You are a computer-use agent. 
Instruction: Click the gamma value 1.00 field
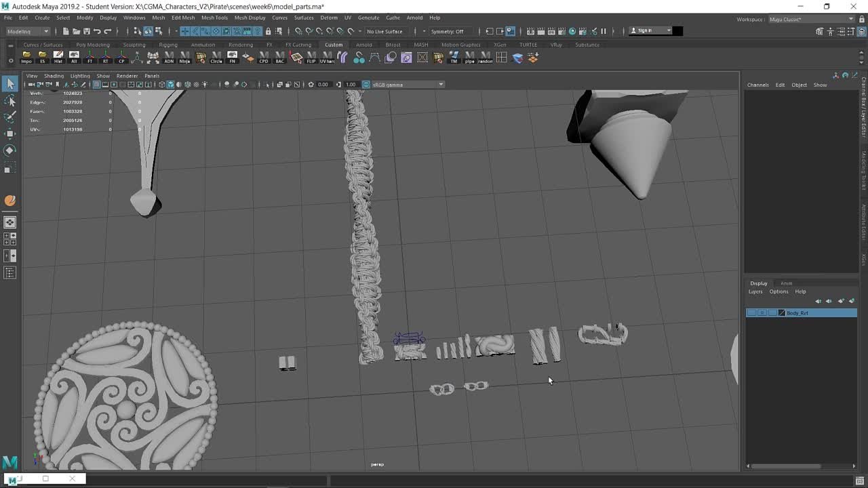coord(351,85)
